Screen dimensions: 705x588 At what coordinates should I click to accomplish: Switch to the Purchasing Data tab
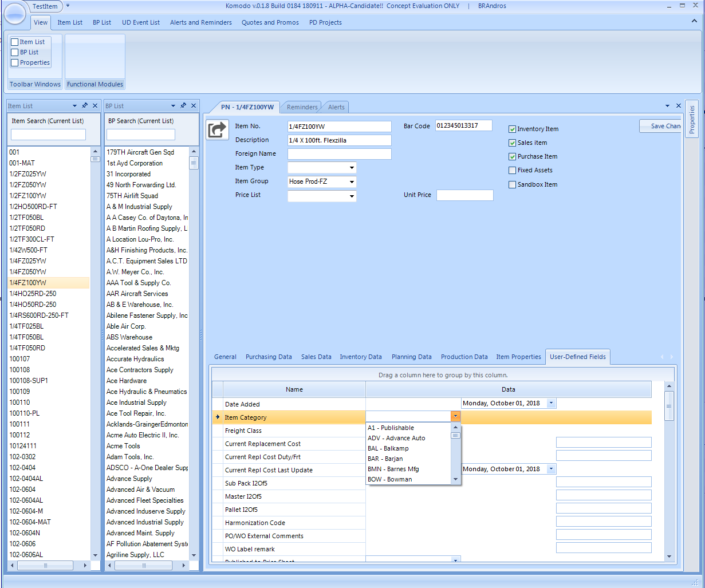(269, 357)
